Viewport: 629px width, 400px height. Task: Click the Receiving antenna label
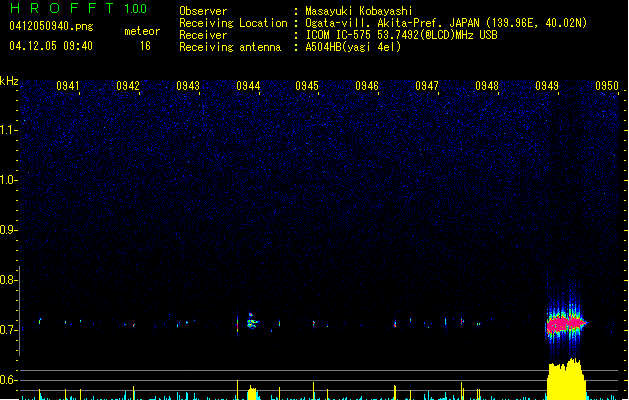pos(230,47)
